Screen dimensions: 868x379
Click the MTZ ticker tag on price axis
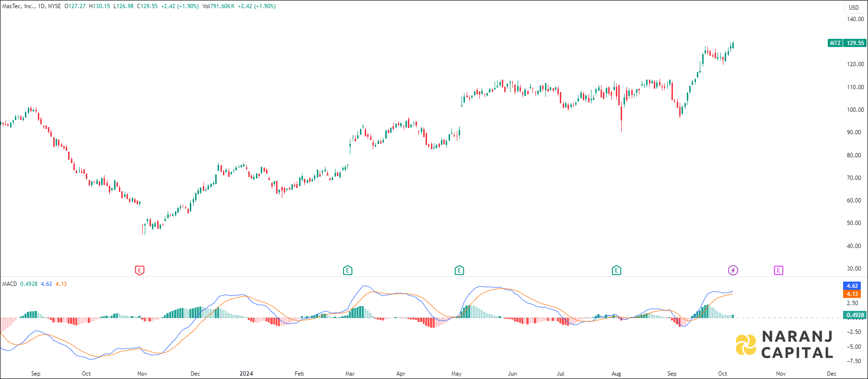pos(835,43)
